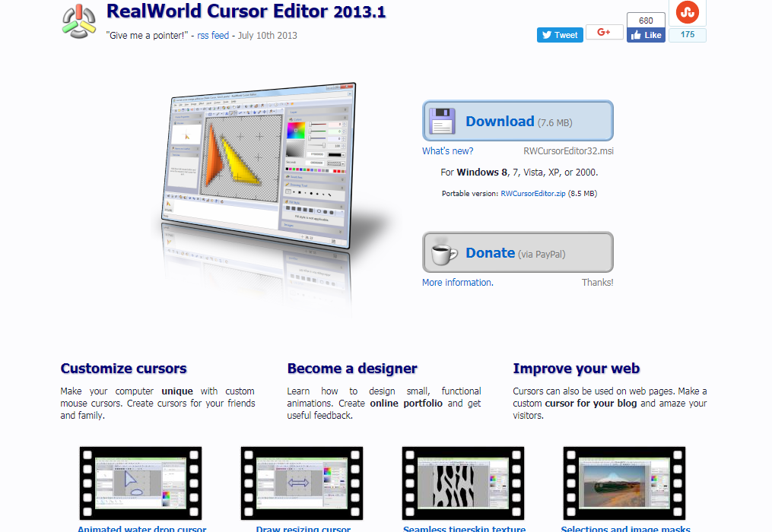Viewport: 772px width, 532px height.
Task: Click the Improve your web heading
Action: pos(576,368)
